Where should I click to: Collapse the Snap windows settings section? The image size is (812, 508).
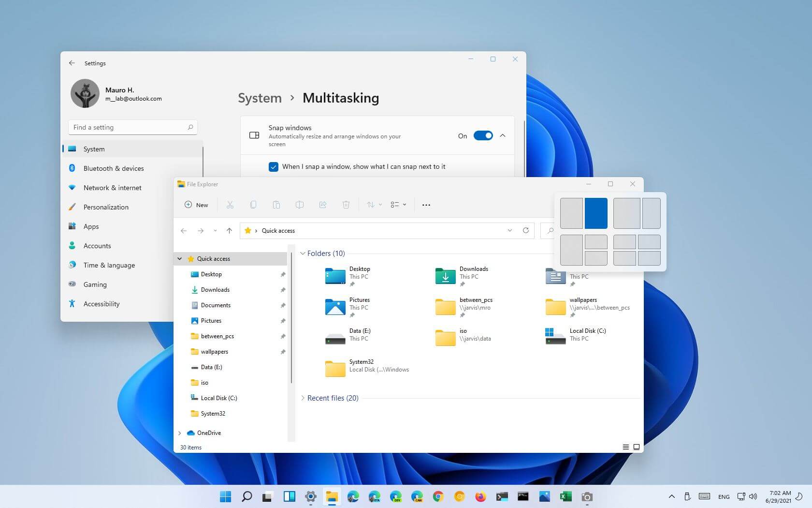click(503, 135)
